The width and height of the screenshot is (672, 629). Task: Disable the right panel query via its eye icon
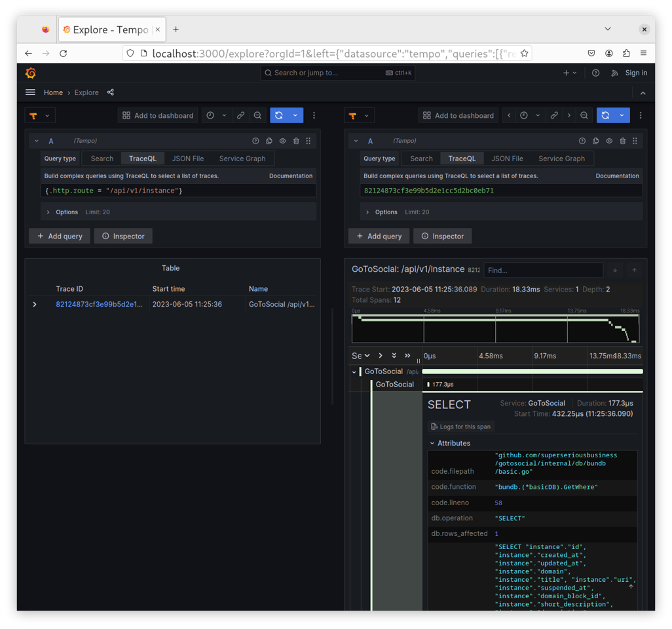click(610, 140)
